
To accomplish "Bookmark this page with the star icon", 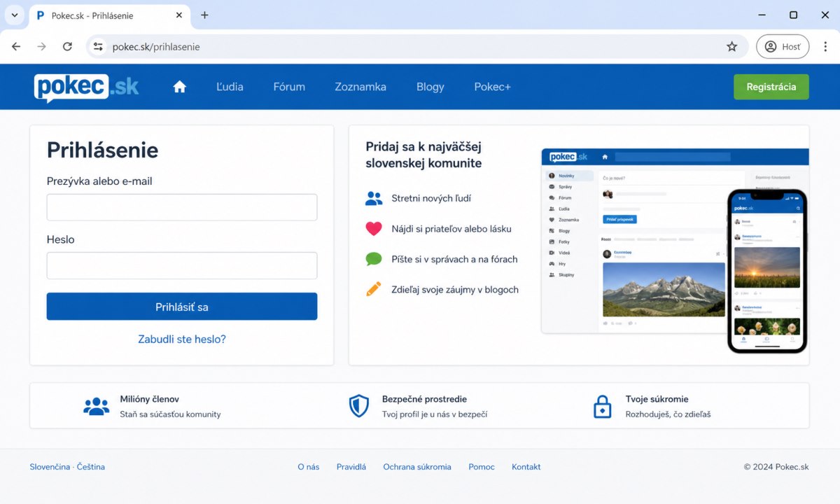I will coord(731,47).
